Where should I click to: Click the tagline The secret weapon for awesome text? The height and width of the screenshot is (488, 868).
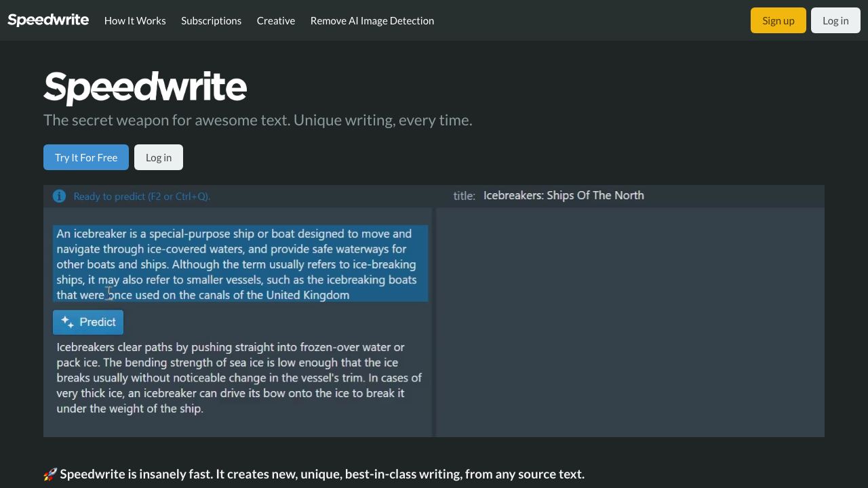[258, 120]
